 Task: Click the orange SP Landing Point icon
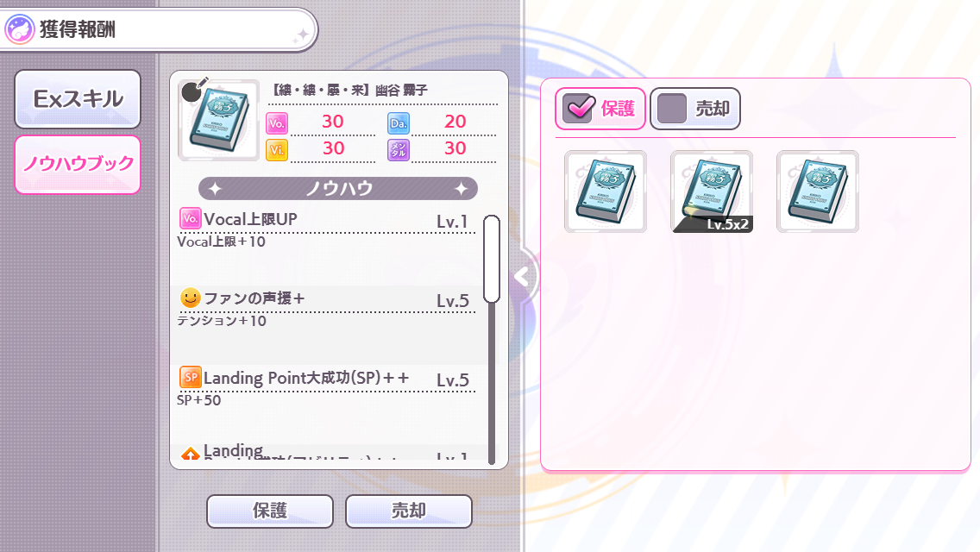coord(190,377)
